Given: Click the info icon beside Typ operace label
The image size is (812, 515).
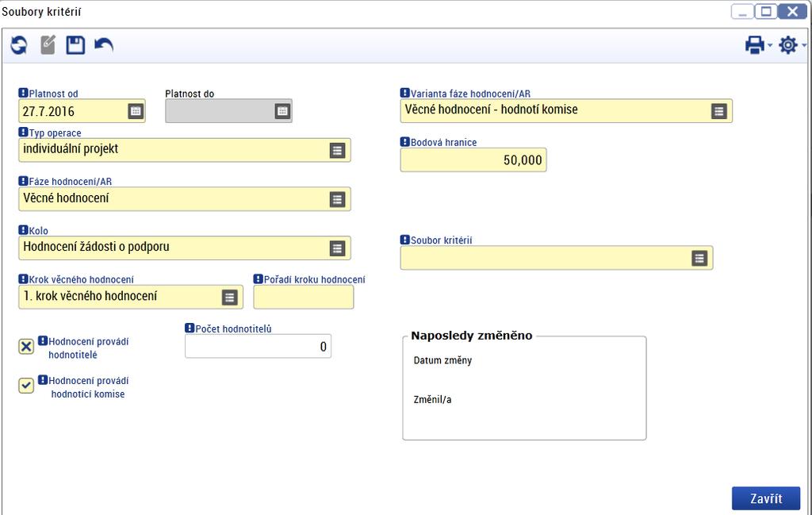Looking at the screenshot, I should click(x=23, y=132).
